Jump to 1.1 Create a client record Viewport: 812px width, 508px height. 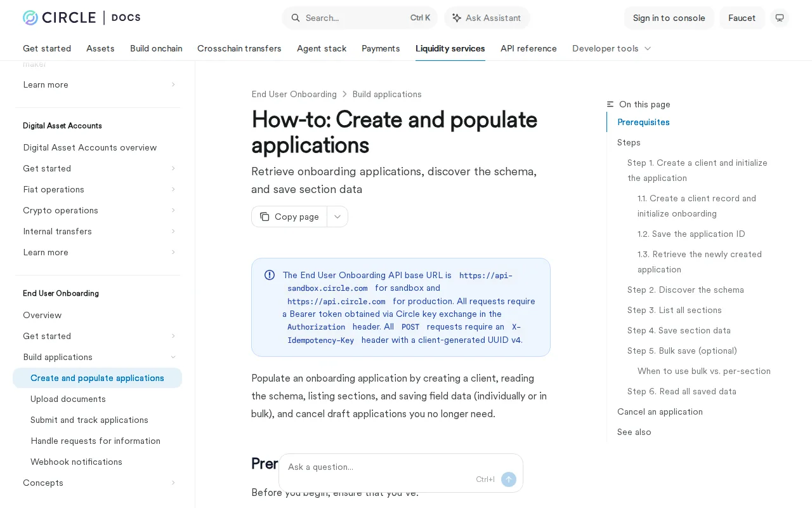tap(697, 206)
